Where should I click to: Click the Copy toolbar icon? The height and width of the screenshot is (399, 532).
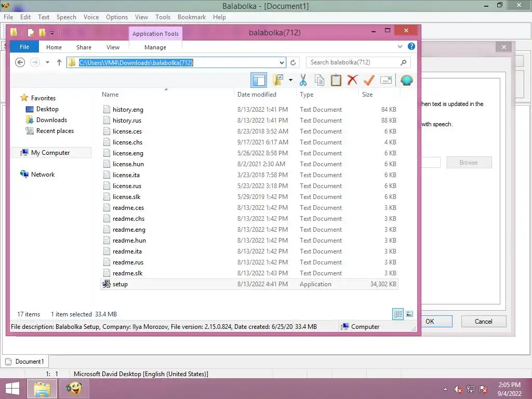point(320,80)
